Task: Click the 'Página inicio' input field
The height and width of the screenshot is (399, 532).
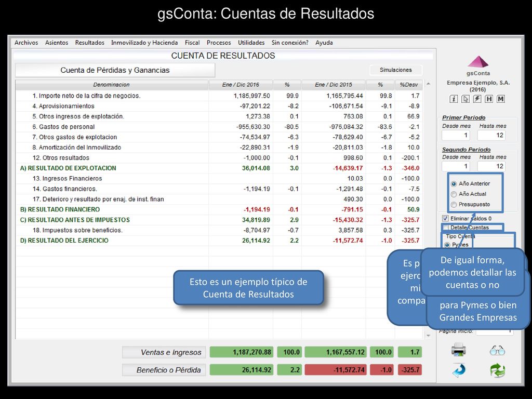Action: [495, 331]
